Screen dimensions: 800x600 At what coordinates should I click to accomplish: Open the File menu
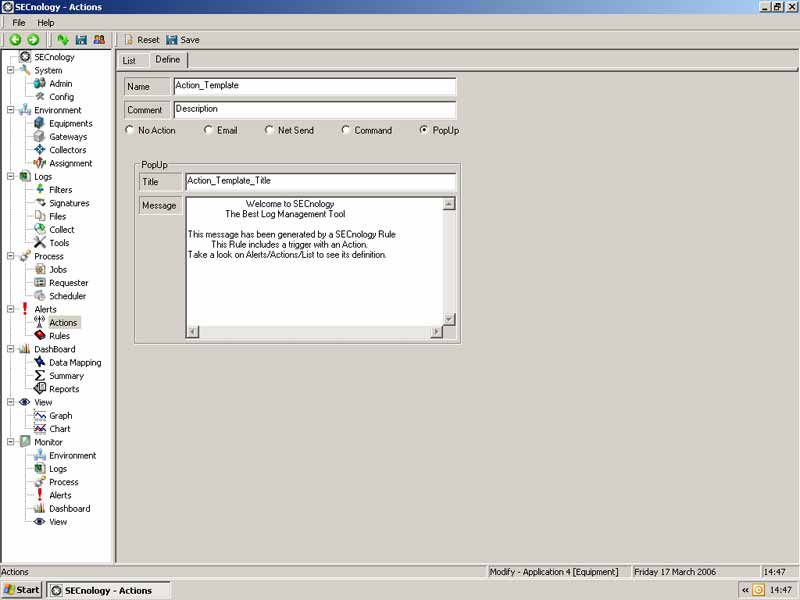[x=19, y=22]
